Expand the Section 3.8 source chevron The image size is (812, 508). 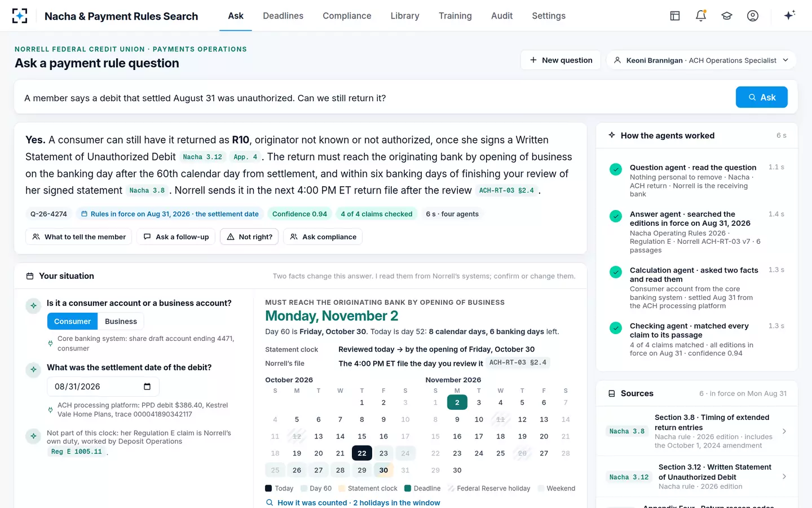click(784, 431)
